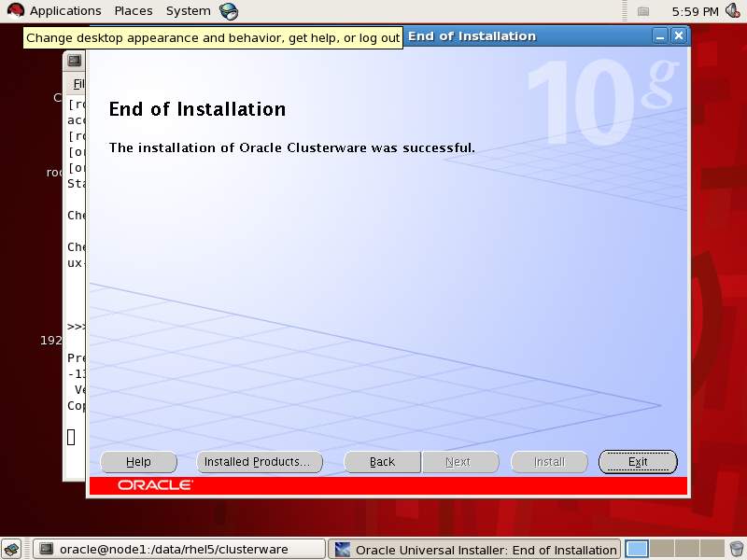Open the System menu
Image resolution: width=747 pixels, height=560 pixels.
click(189, 11)
